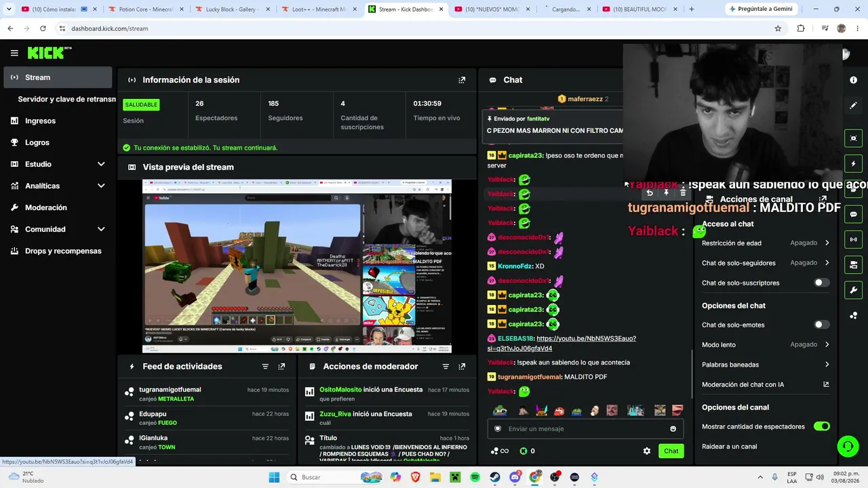Click the SALUDABLE session status badge
The image size is (868, 488).
click(141, 104)
